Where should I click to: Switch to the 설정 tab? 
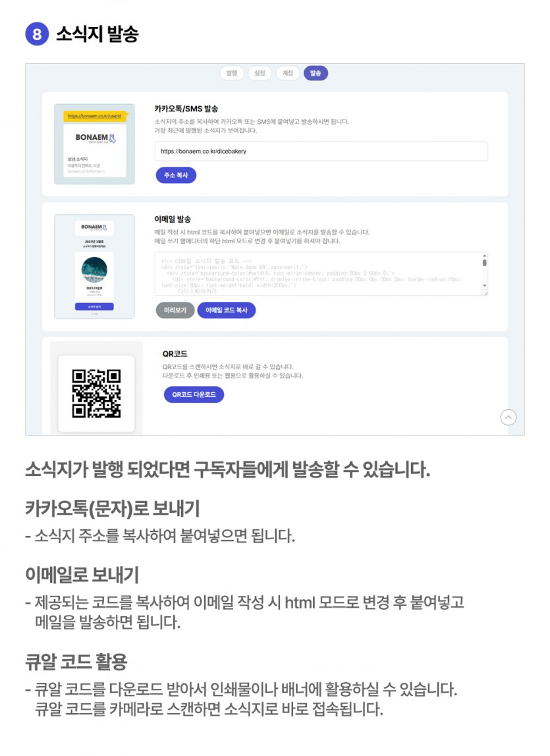click(260, 73)
